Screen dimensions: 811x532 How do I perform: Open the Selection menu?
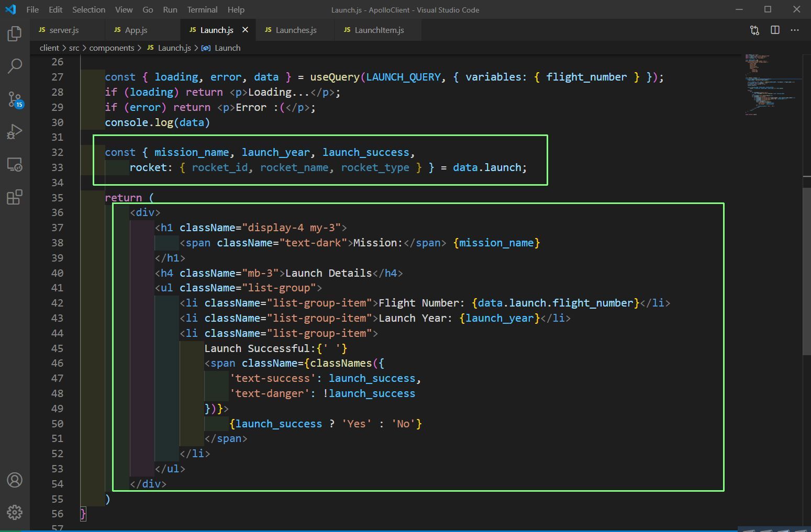(88, 9)
